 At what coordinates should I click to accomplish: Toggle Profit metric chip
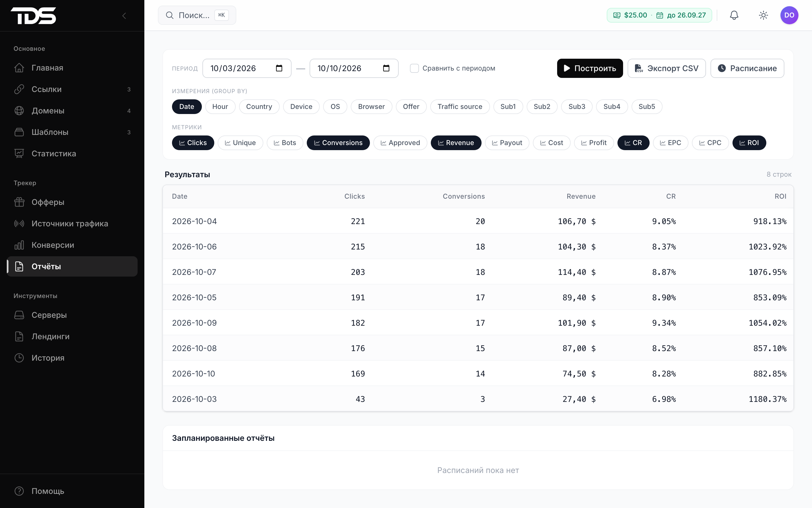pyautogui.click(x=594, y=143)
